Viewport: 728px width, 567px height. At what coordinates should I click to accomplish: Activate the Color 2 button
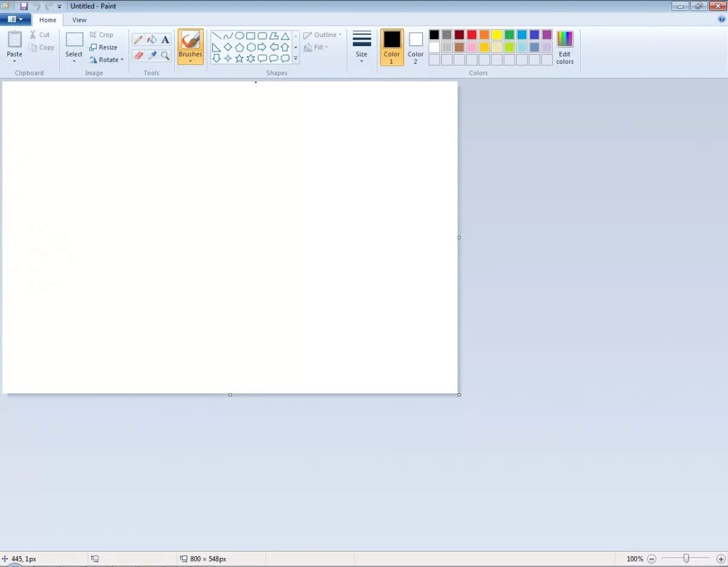point(416,47)
